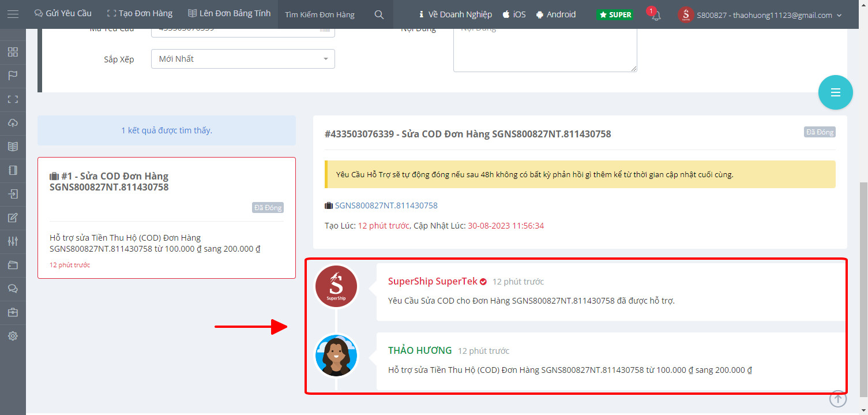Click the round teal floating menu button

(835, 92)
